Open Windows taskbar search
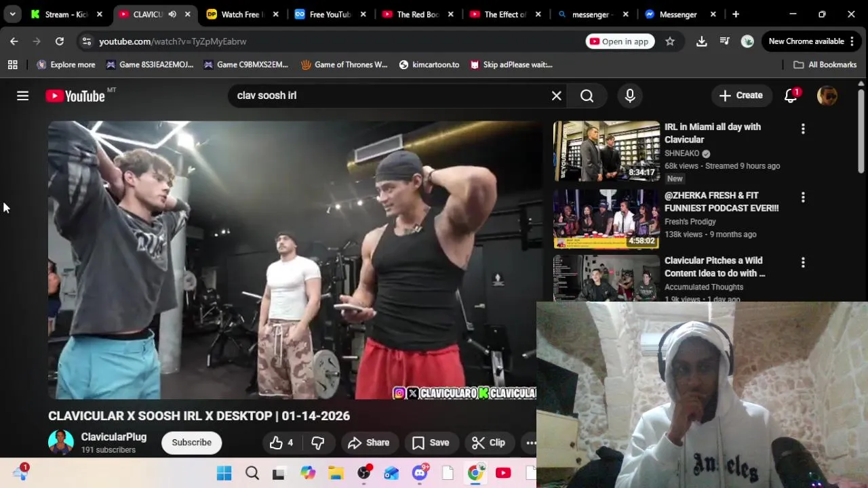This screenshot has height=488, width=868. (x=252, y=473)
